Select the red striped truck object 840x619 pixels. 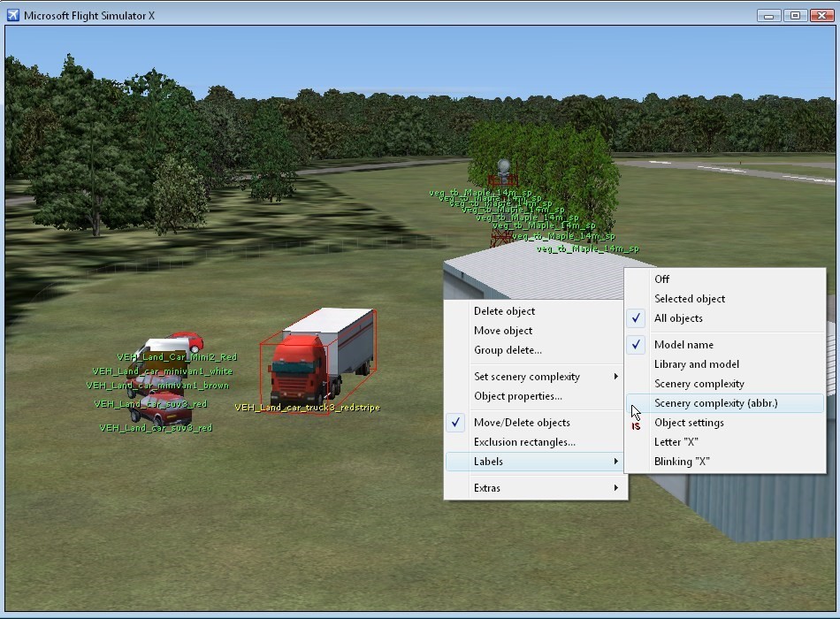(x=305, y=363)
